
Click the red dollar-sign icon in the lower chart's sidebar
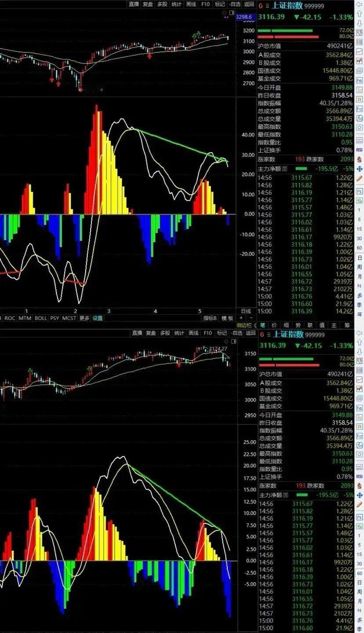click(359, 486)
